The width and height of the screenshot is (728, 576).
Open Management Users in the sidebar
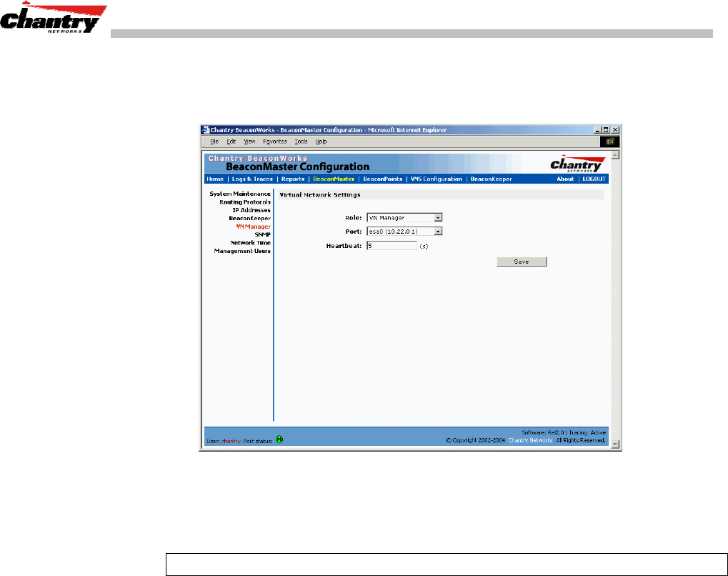(x=242, y=251)
